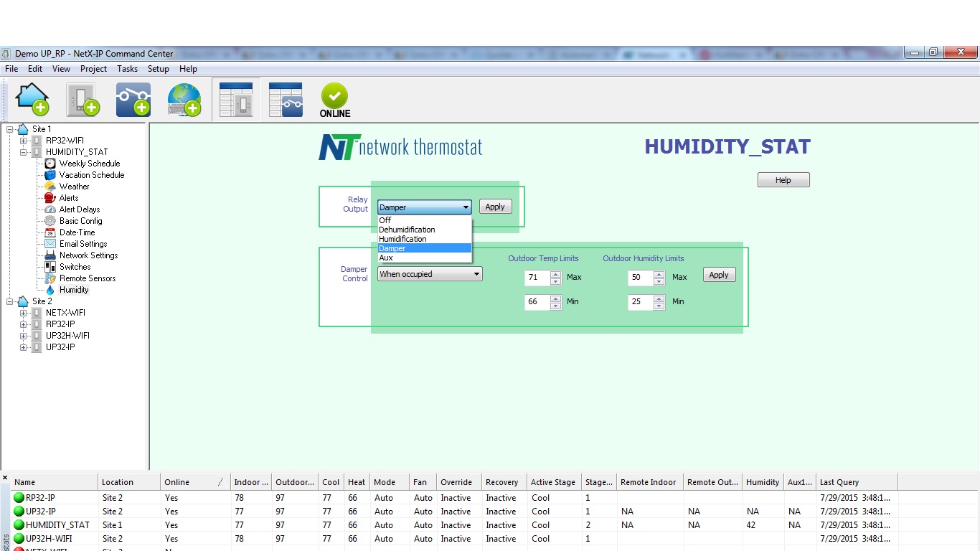Click the ONLINE status checkmark icon

pos(335,100)
